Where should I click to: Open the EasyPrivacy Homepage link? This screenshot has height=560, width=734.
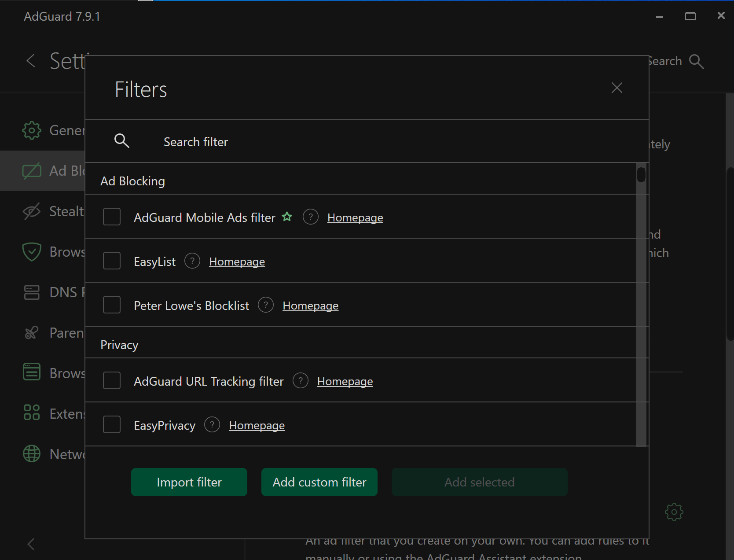(x=257, y=425)
